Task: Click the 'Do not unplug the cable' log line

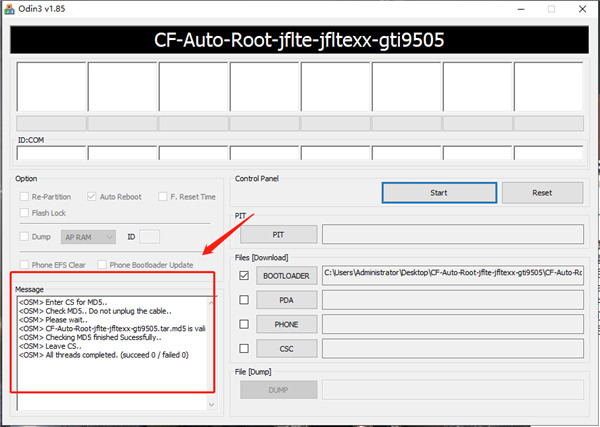Action: pyautogui.click(x=95, y=311)
